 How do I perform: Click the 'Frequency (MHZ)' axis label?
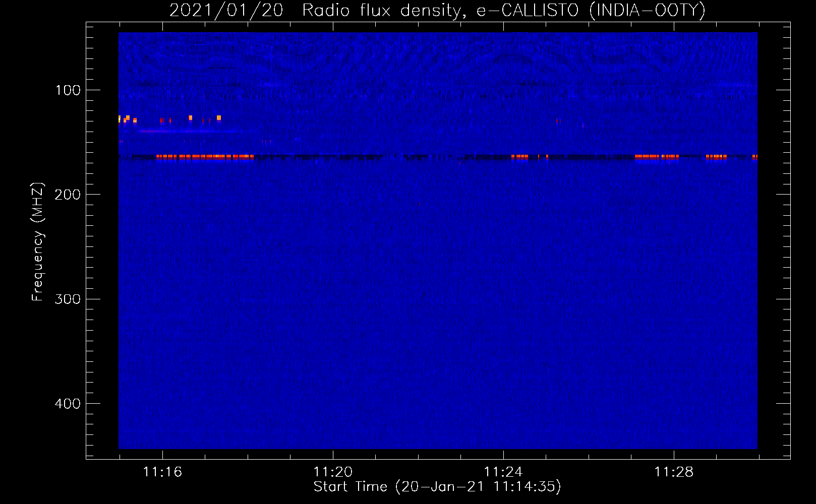(38, 242)
